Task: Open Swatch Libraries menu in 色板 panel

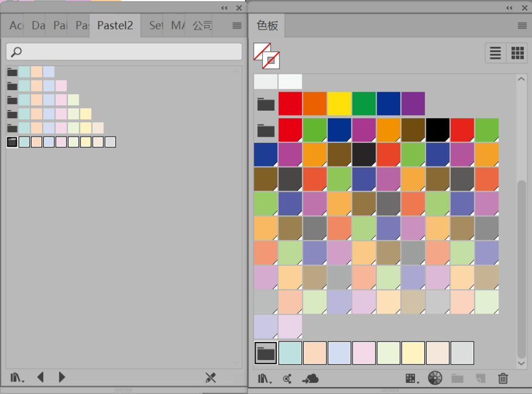Action: pos(265,379)
